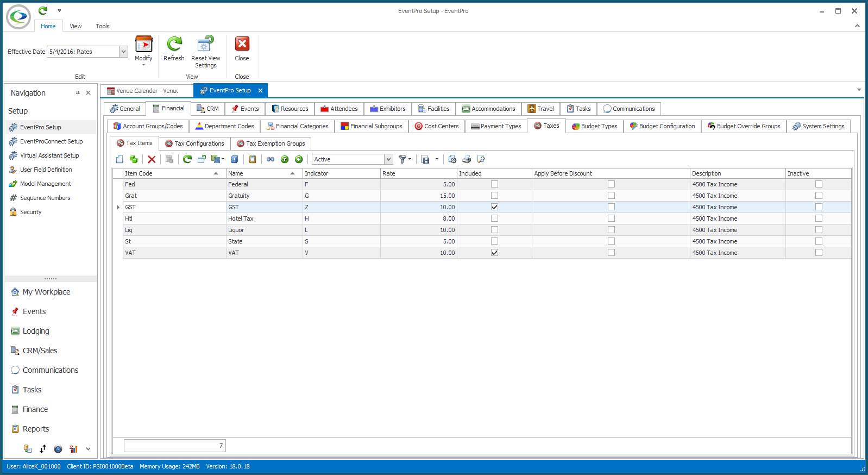868x475 pixels.
Task: Pin the Navigation panel
Action: pos(78,93)
